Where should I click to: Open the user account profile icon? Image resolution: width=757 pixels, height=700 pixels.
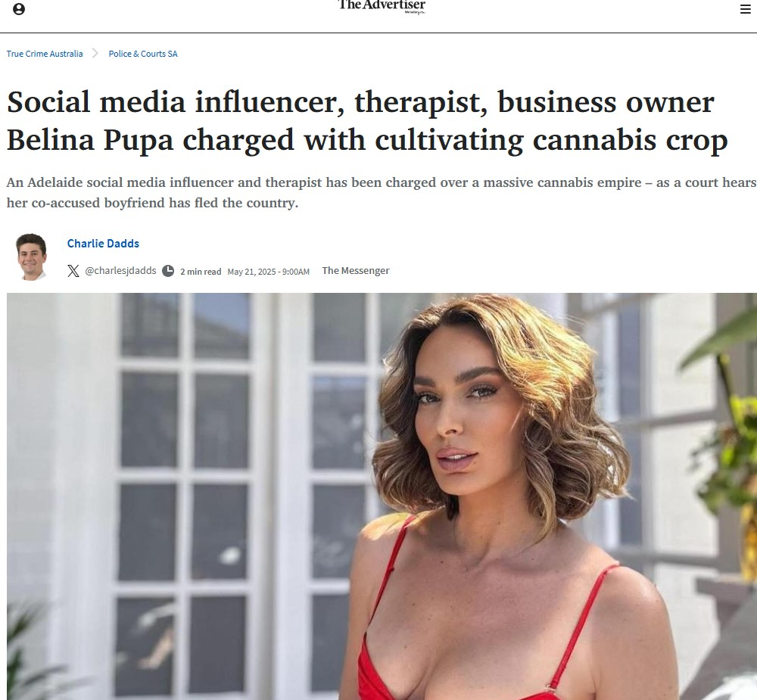click(19, 9)
